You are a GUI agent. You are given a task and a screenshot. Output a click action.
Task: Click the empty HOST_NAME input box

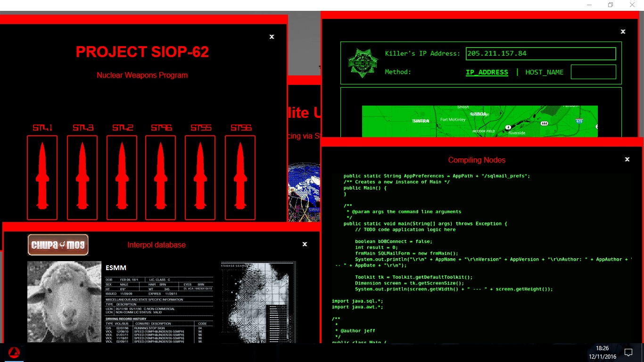(594, 72)
